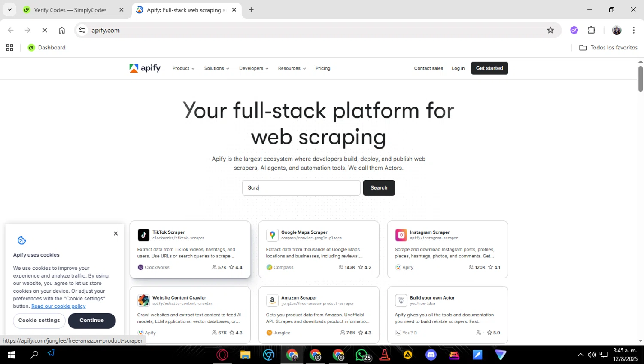Open WhatsApp from the taskbar
Screen dimensions: 644x364
pos(362,355)
